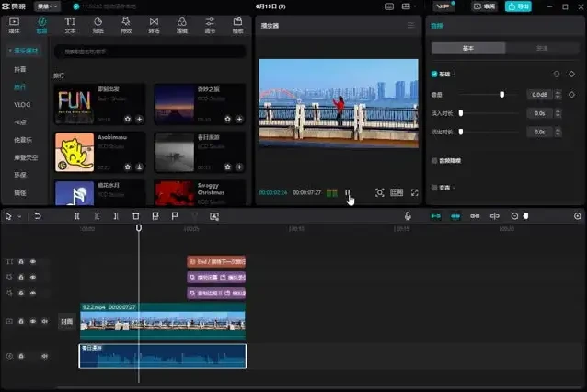This screenshot has height=392, width=587.
Task: Click the undo arrow in timeline toolbar
Action: [x=38, y=216]
